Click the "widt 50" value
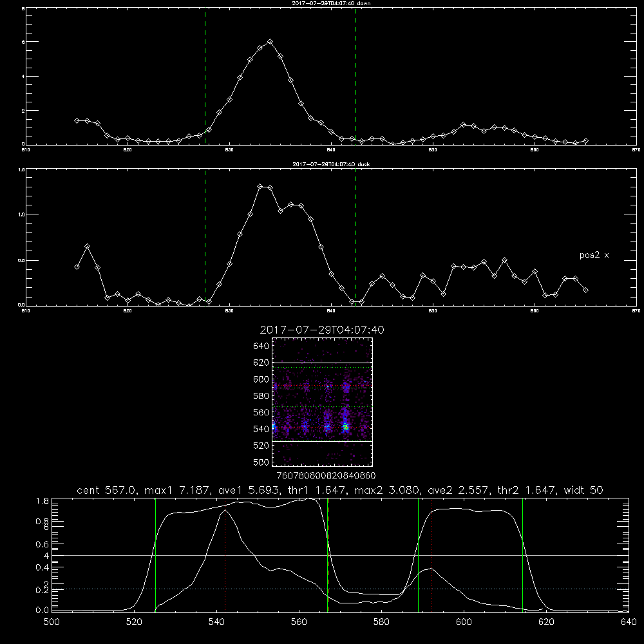This screenshot has height=644, width=644. 583,490
